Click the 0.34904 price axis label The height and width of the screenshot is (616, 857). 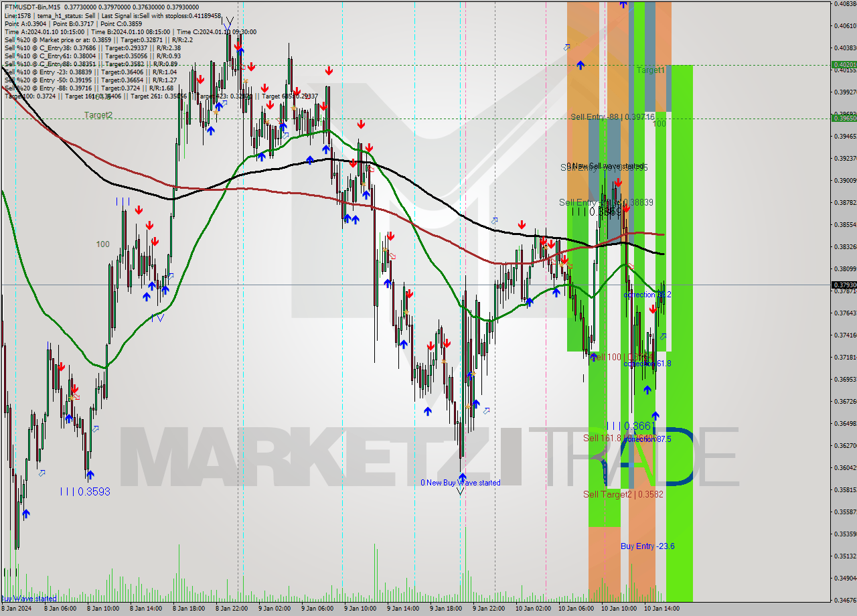pyautogui.click(x=845, y=578)
